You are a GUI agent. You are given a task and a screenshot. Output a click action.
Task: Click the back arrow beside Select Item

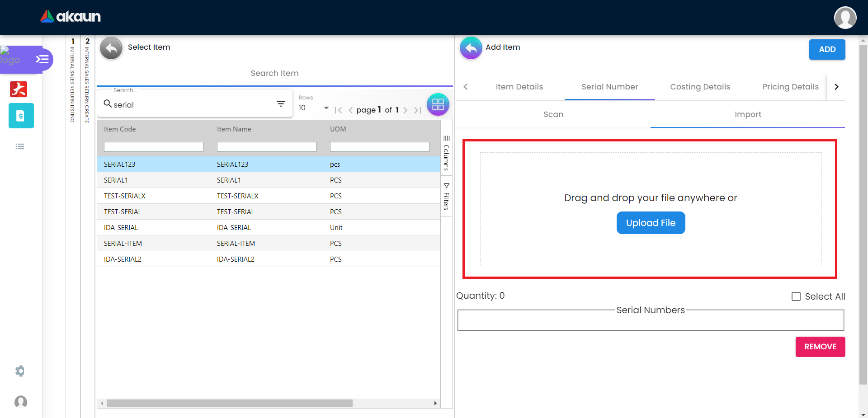pyautogui.click(x=111, y=48)
